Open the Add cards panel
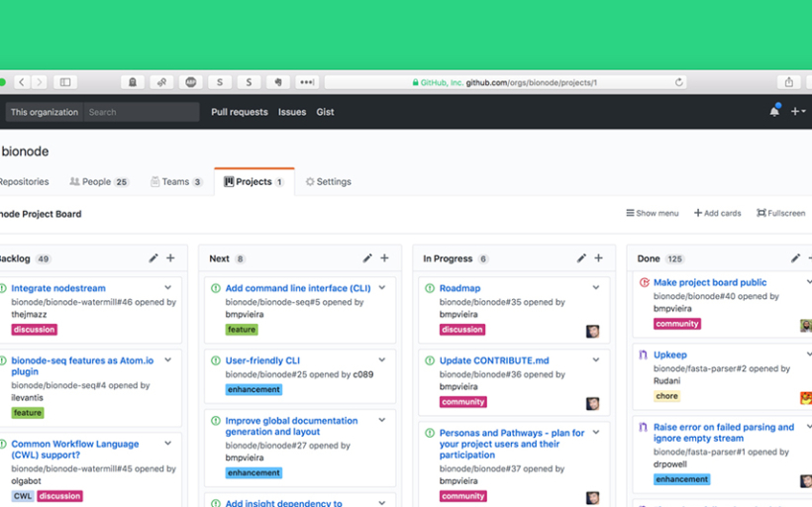Image resolution: width=812 pixels, height=507 pixels. pyautogui.click(x=717, y=213)
